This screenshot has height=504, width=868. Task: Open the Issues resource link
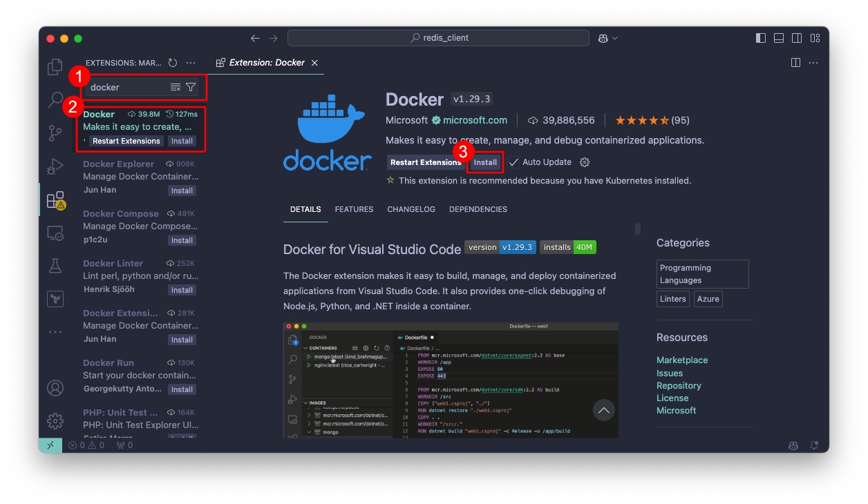[x=670, y=373]
